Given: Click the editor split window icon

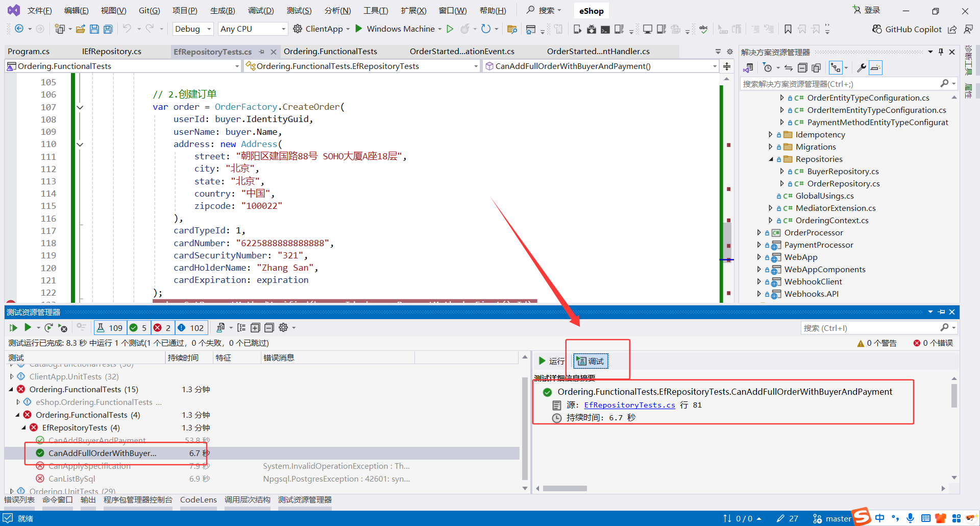Looking at the screenshot, I should 727,66.
